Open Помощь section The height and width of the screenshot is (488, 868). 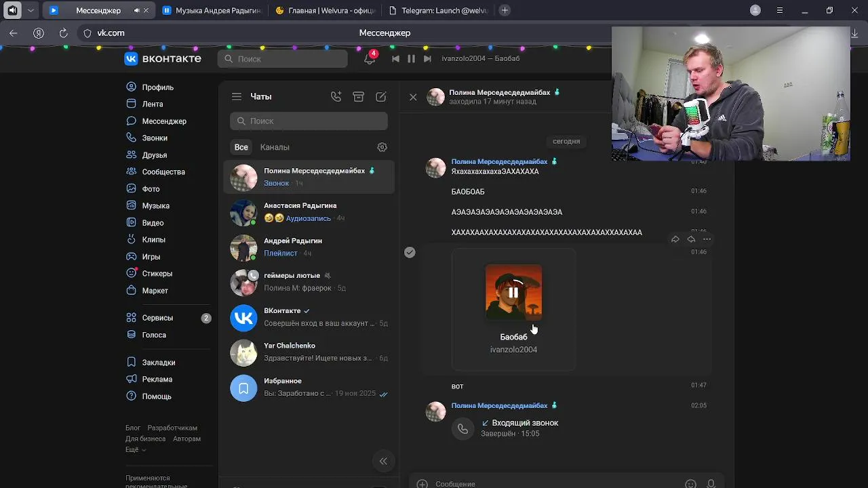149,396
